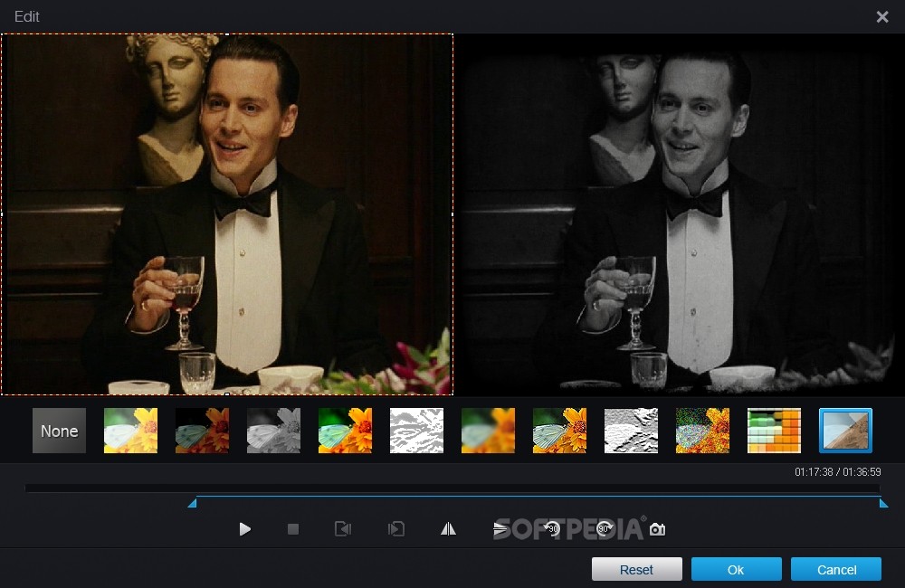Apply the colored noise effect thumbnail
905x588 pixels.
702,431
